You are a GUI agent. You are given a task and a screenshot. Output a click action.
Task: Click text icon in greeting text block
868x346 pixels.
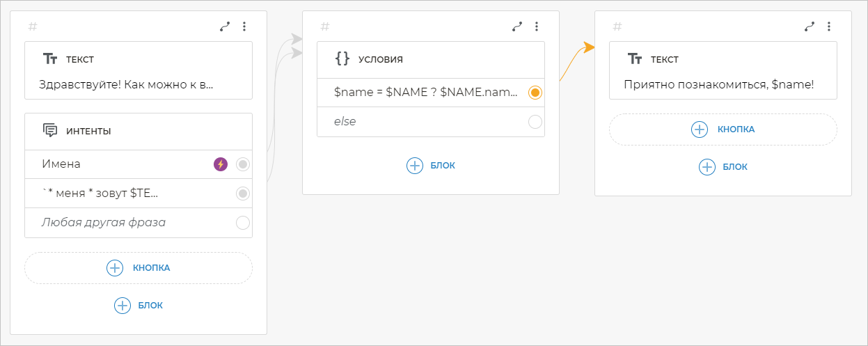50,59
